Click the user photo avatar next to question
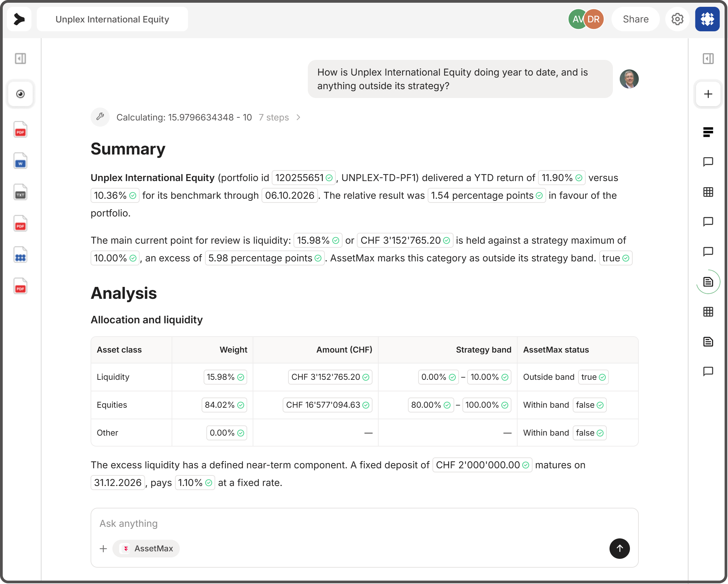Image resolution: width=728 pixels, height=584 pixels. tap(629, 79)
